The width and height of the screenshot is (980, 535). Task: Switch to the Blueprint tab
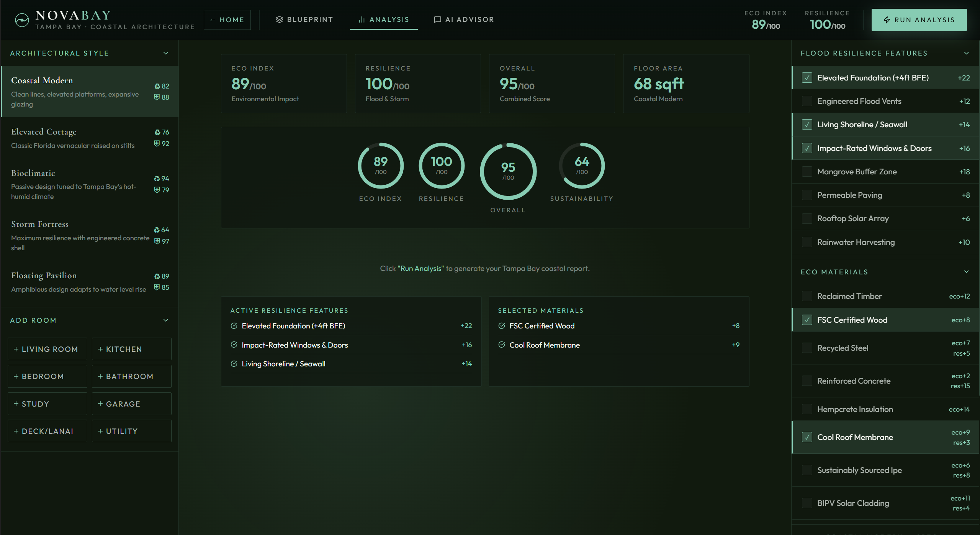click(304, 20)
